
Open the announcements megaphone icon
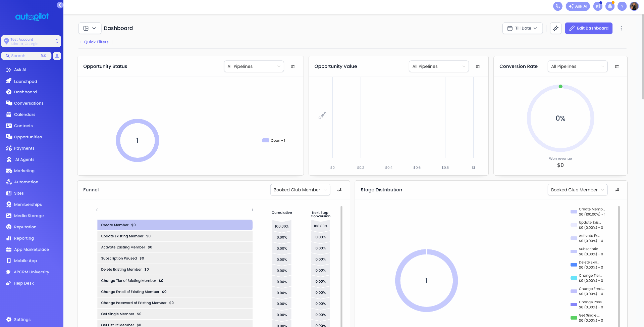coord(598,6)
